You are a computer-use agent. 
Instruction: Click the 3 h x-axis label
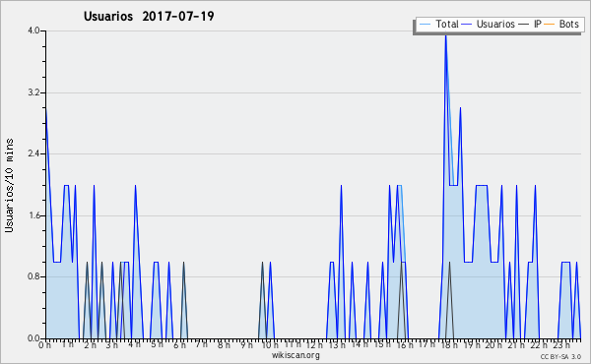tap(112, 345)
